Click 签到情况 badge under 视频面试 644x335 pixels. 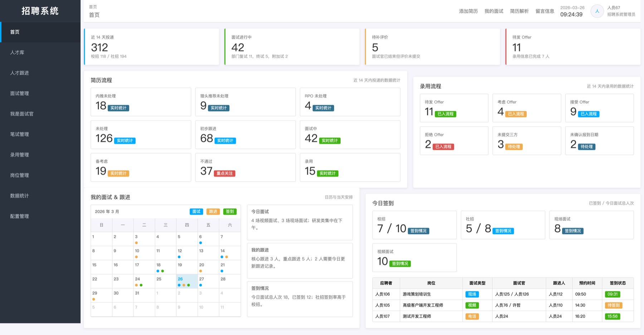pyautogui.click(x=400, y=264)
